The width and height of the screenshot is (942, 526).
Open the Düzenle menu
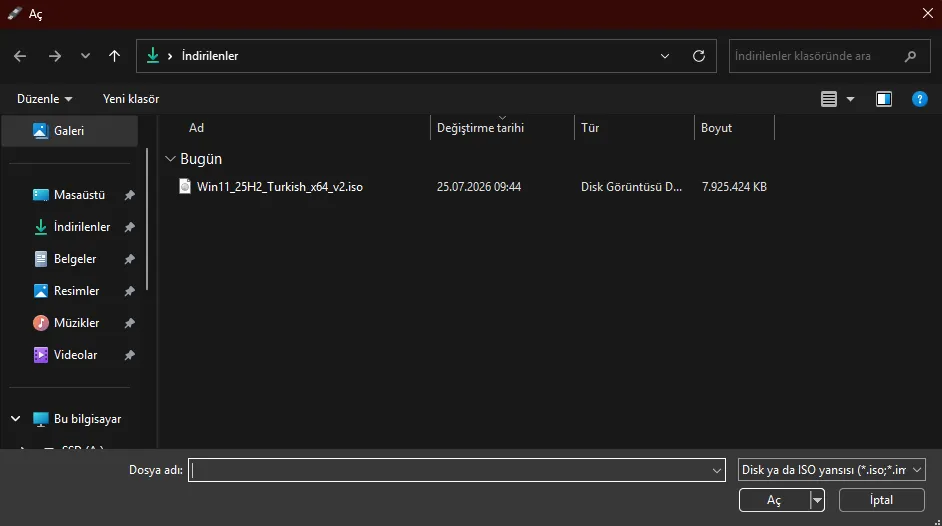pyautogui.click(x=44, y=98)
